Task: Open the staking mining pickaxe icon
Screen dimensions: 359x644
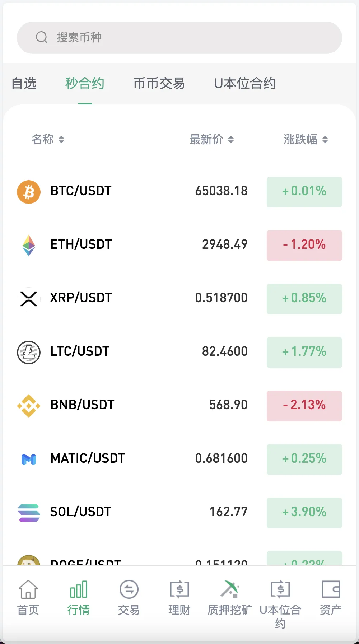Action: coord(229,589)
